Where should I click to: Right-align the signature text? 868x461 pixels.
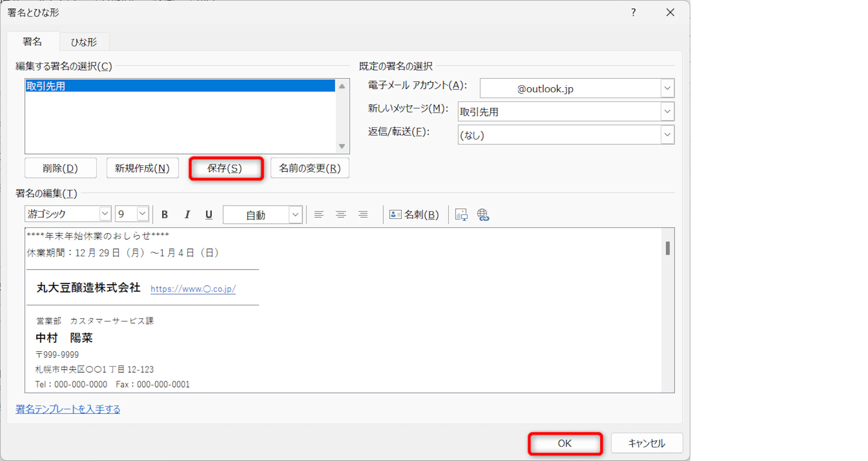pyautogui.click(x=363, y=215)
